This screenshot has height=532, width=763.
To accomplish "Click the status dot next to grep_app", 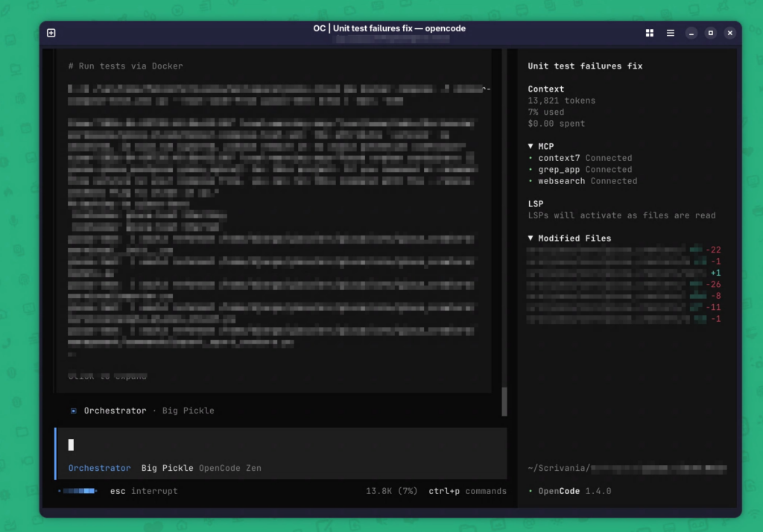I will point(531,170).
